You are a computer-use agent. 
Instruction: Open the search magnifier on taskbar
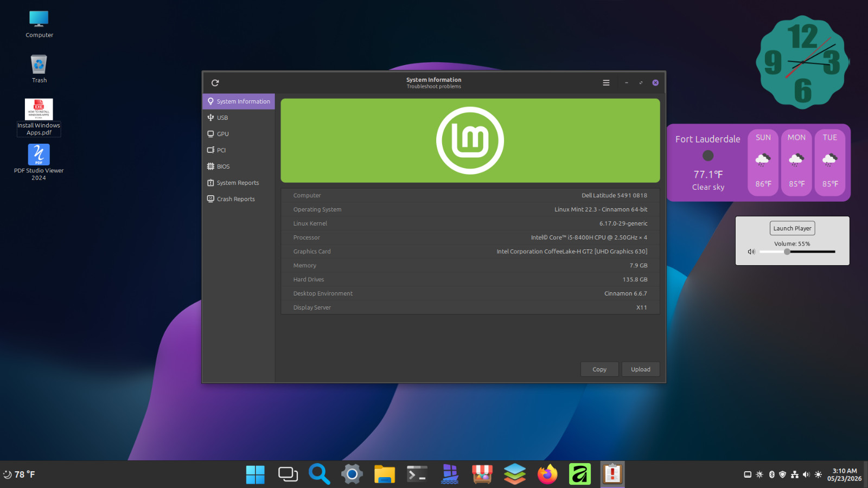pyautogui.click(x=320, y=474)
